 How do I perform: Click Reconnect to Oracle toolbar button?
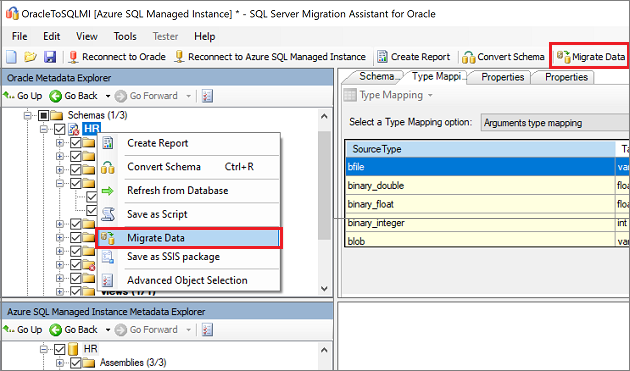(x=117, y=57)
